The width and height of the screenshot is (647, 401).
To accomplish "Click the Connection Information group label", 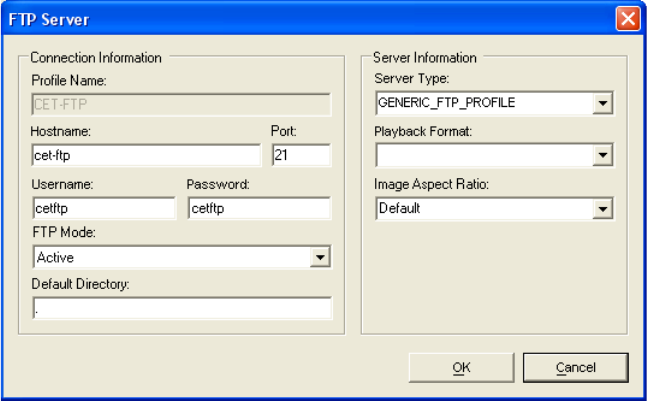I will coord(96,58).
